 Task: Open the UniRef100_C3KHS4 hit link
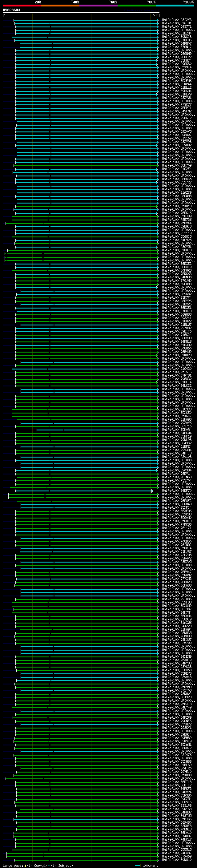point(177,60)
